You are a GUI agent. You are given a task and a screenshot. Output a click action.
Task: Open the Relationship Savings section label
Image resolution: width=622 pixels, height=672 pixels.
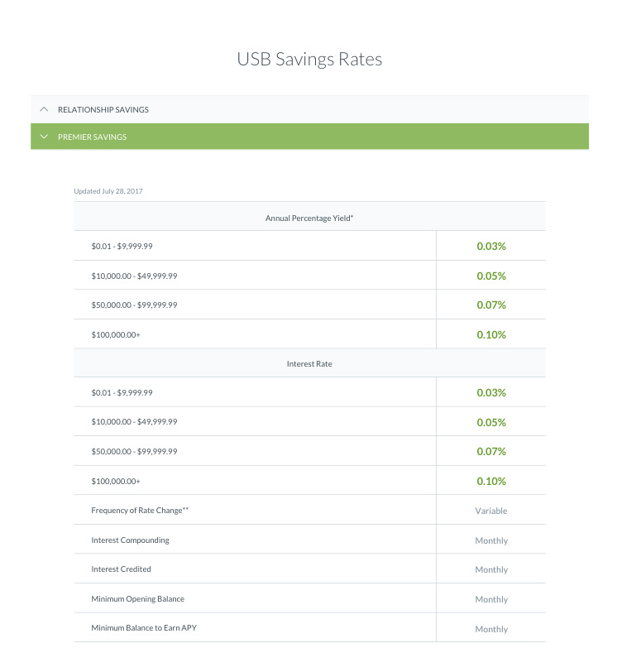(103, 109)
